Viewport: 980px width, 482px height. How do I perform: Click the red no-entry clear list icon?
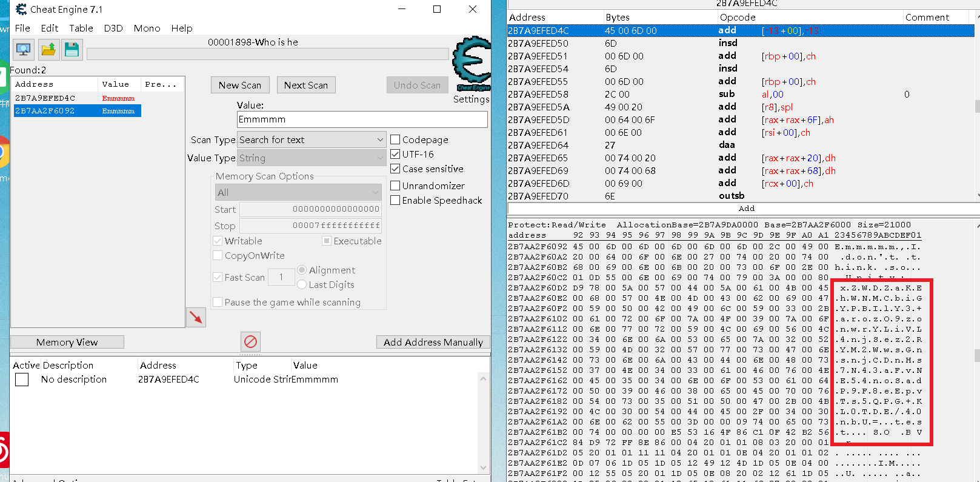250,341
